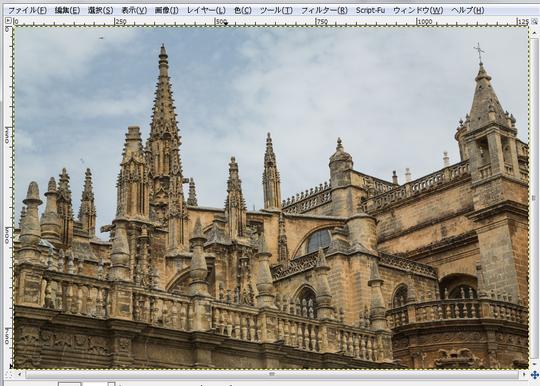Screen dimensions: 540x386
Task: Open the image menu triangle at the ruler corner
Action: (8, 21)
